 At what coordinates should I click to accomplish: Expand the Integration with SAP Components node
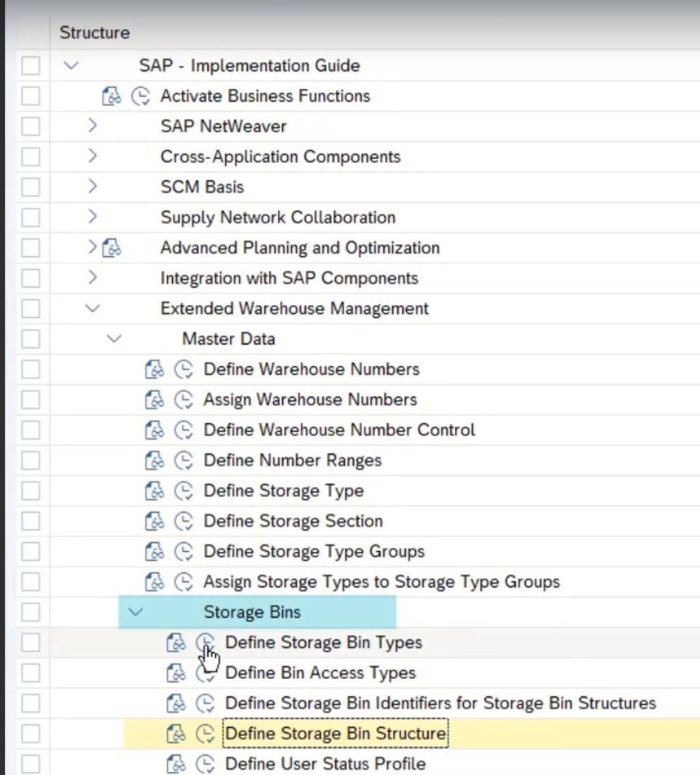pos(92,277)
